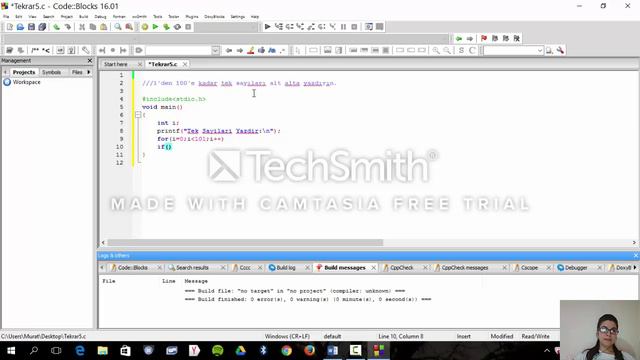Image resolution: width=640 pixels, height=360 pixels.
Task: Zoom in using the magnifier plus icon
Action: (x=436, y=50)
